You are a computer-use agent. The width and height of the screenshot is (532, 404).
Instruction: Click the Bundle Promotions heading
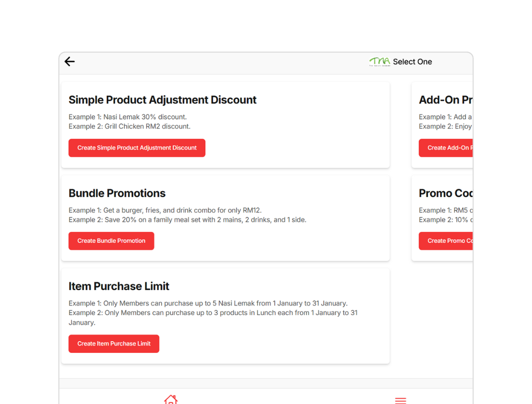[x=117, y=193]
